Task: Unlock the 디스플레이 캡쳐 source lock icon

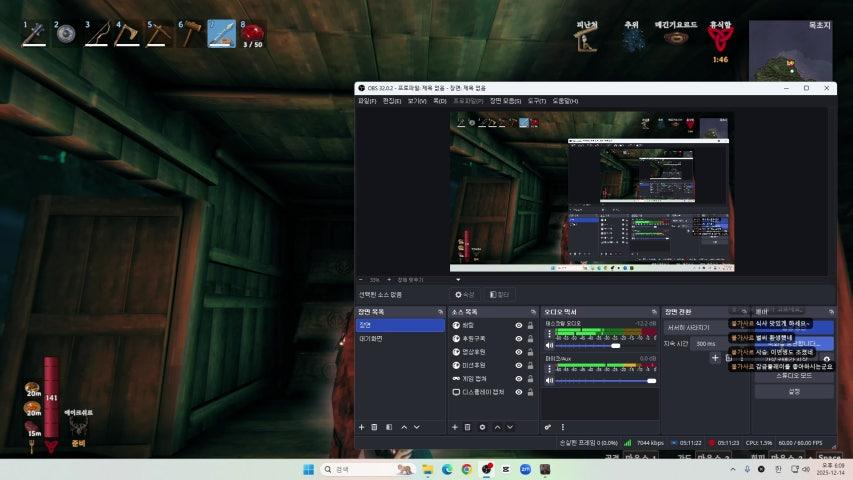Action: (x=531, y=393)
